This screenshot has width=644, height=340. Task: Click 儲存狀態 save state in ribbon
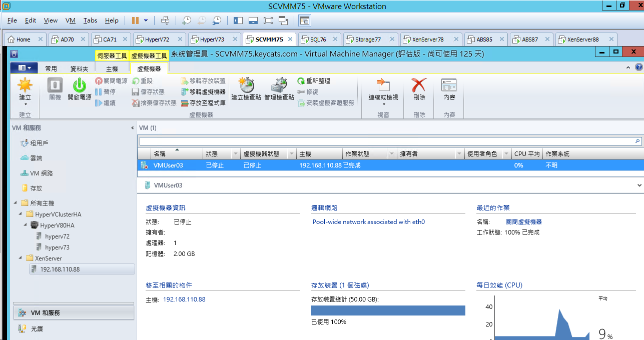[148, 91]
